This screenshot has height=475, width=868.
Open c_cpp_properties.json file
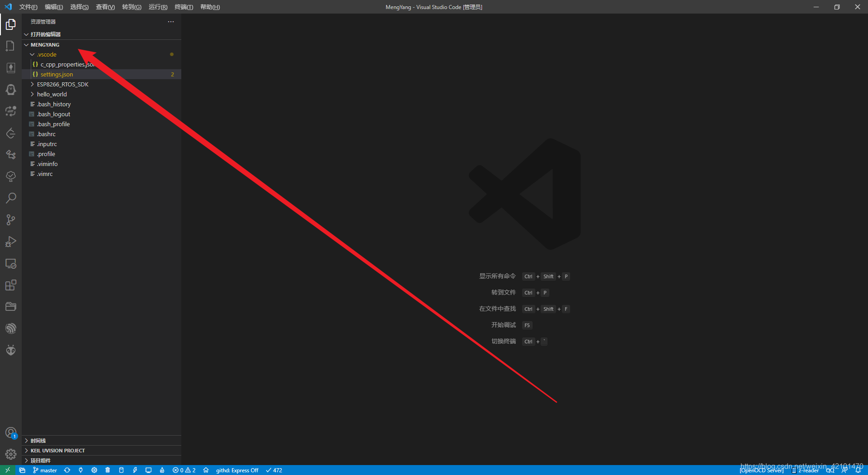pos(101,64)
